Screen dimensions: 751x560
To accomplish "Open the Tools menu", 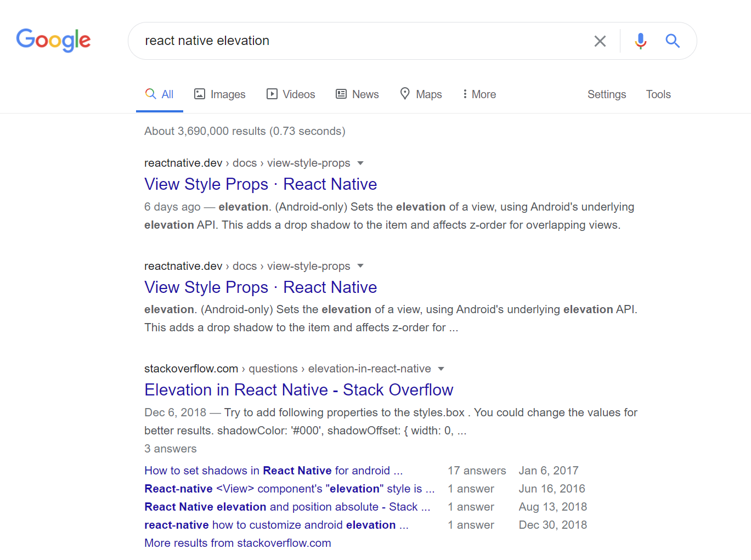I will coord(658,94).
